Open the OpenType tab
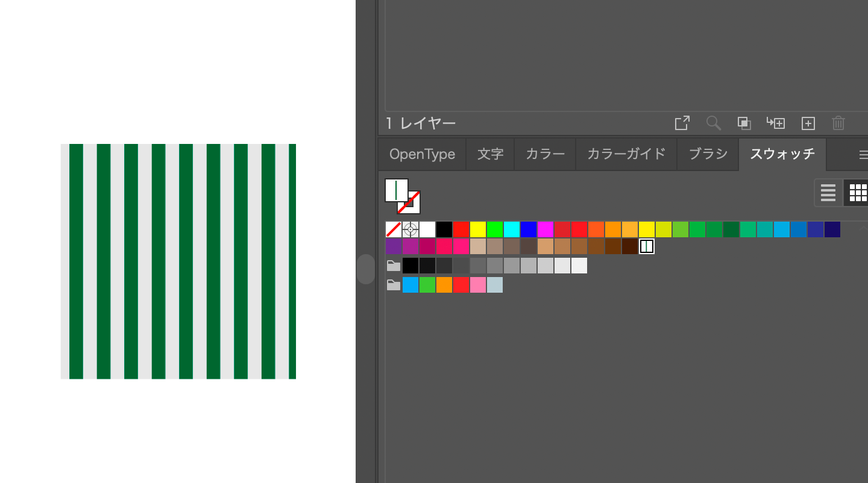This screenshot has height=483, width=868. click(422, 154)
